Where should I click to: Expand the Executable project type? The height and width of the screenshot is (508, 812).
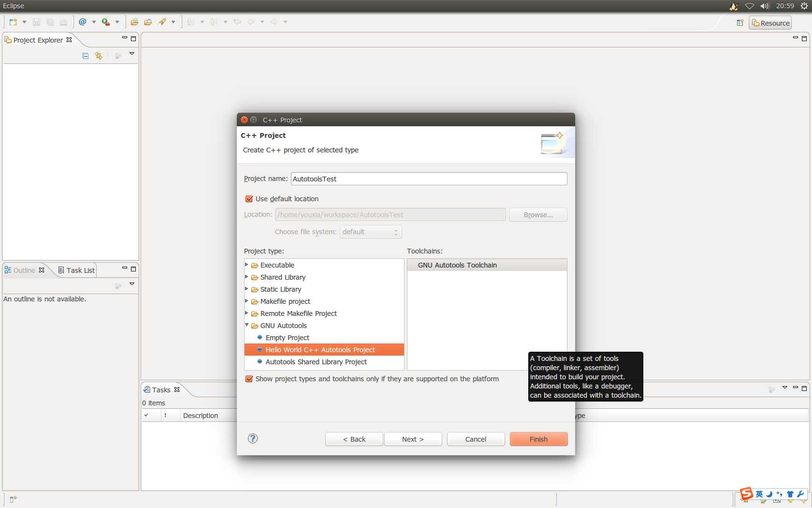[247, 265]
